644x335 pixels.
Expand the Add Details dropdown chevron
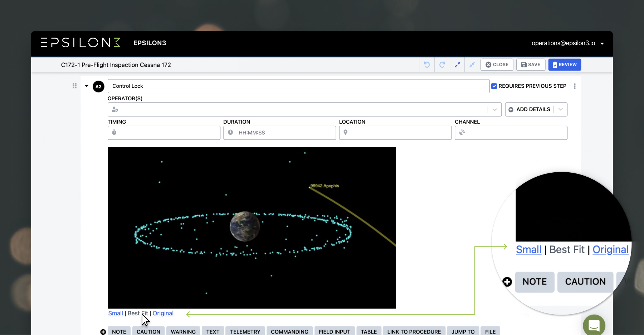[561, 110]
